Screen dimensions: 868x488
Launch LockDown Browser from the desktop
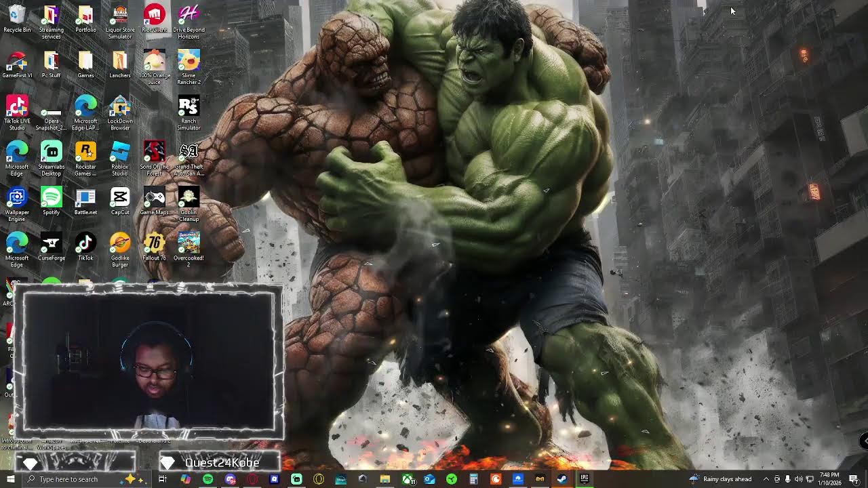coord(120,114)
